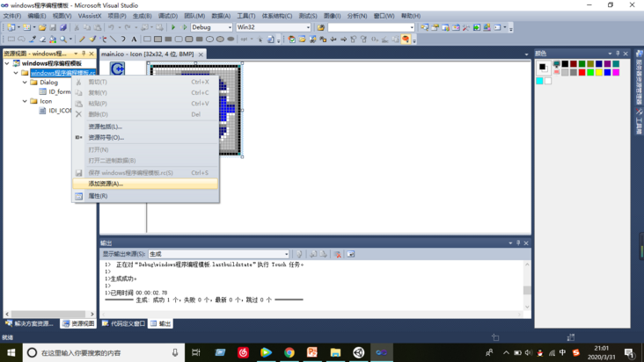
Task: Pick the yellow color swatch
Action: point(599,73)
